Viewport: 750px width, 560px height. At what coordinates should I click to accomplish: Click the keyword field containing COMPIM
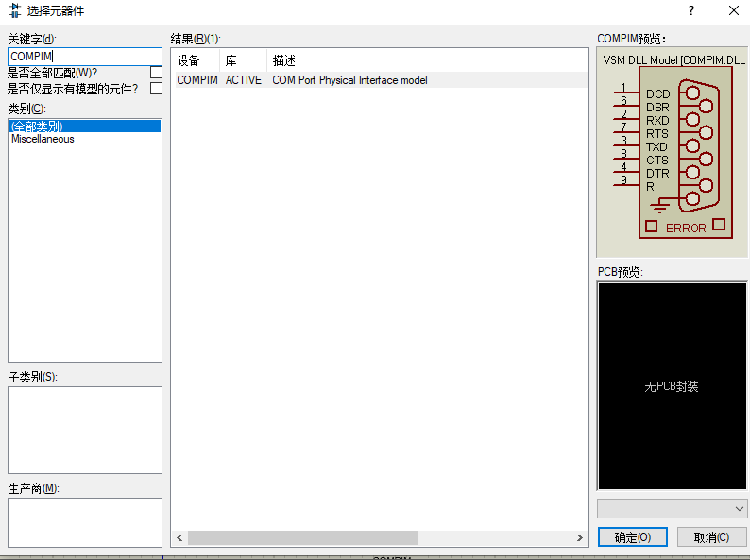click(x=85, y=57)
